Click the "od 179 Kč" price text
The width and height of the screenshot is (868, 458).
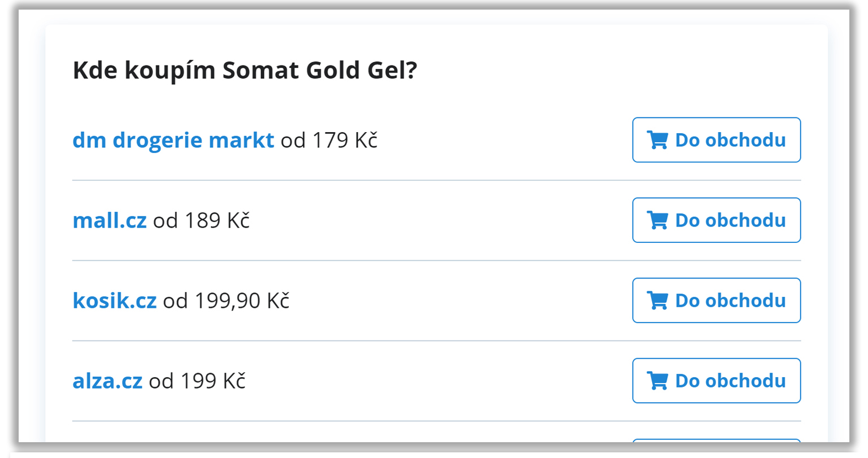[329, 140]
